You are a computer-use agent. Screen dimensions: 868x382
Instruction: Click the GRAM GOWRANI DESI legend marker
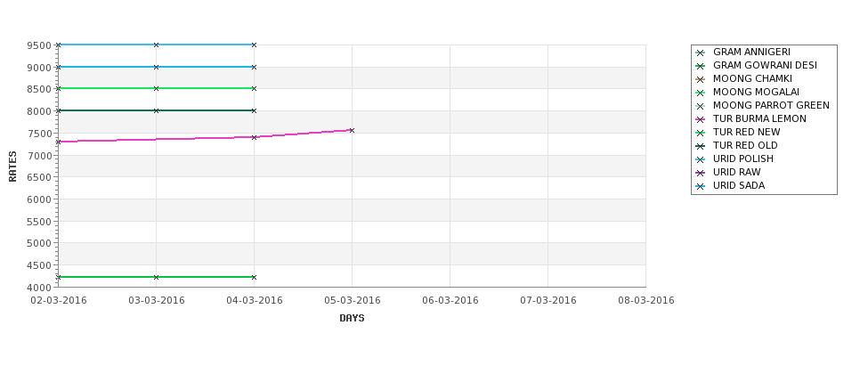701,66
